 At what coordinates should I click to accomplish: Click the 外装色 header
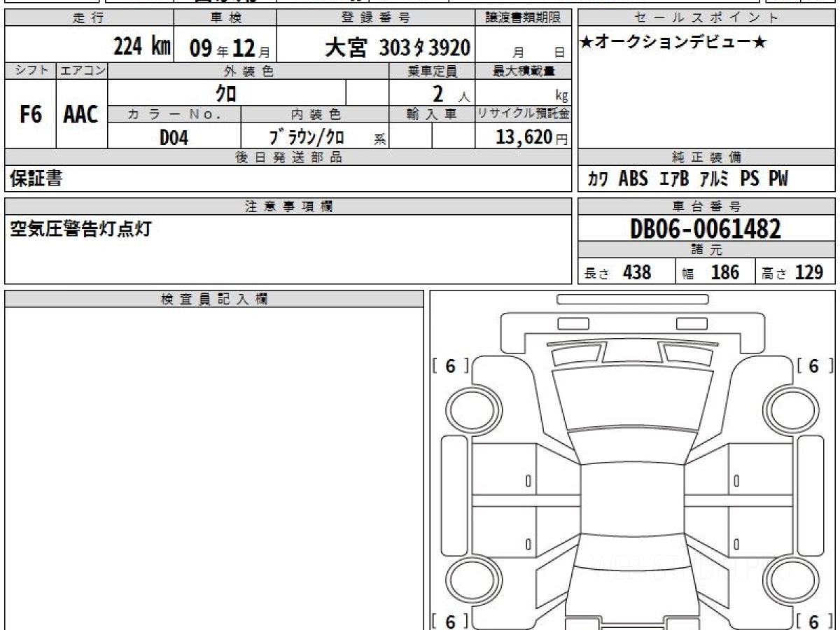248,71
